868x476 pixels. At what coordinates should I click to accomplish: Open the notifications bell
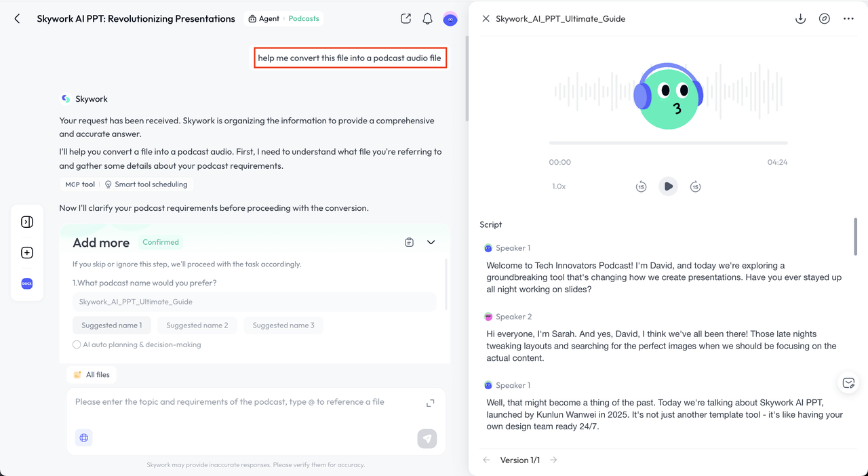tap(427, 19)
